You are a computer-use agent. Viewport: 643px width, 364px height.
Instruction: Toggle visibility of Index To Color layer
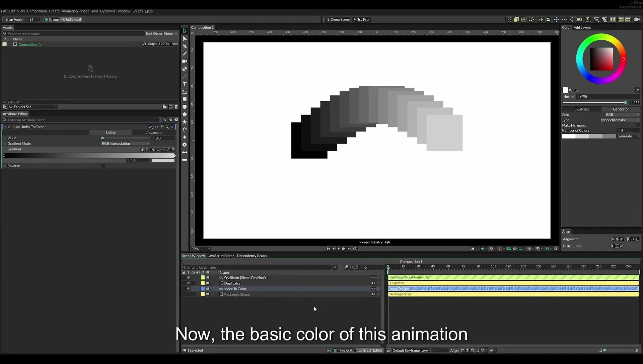point(188,289)
